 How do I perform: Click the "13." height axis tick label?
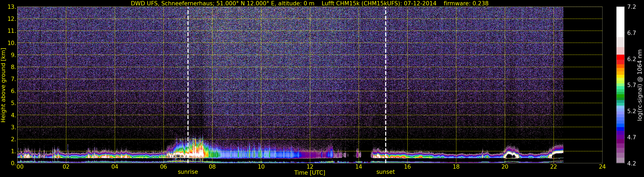pyautogui.click(x=12, y=7)
